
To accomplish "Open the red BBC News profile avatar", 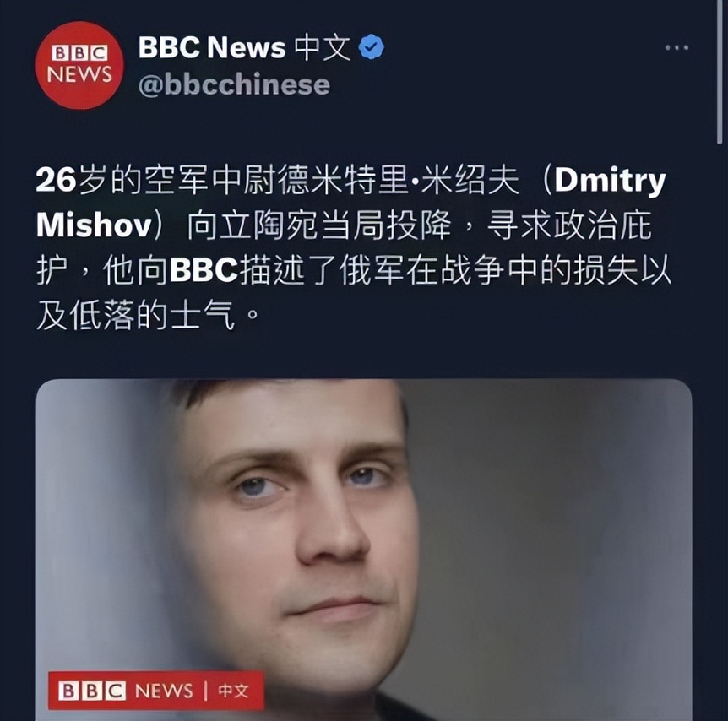I will [79, 66].
